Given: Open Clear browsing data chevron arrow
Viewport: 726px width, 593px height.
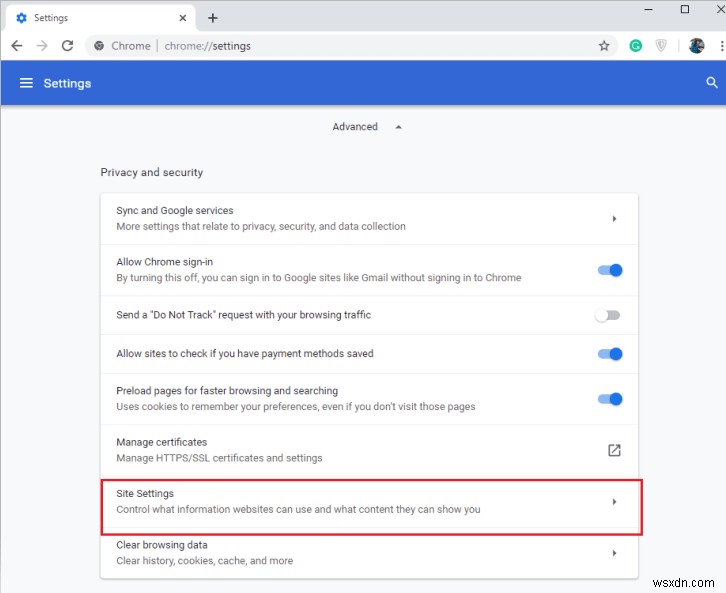Looking at the screenshot, I should coord(614,553).
